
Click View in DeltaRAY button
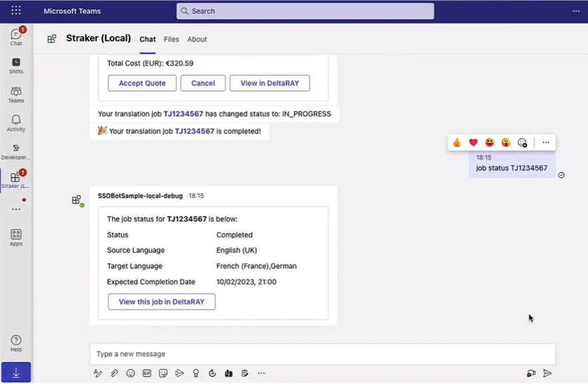point(269,83)
